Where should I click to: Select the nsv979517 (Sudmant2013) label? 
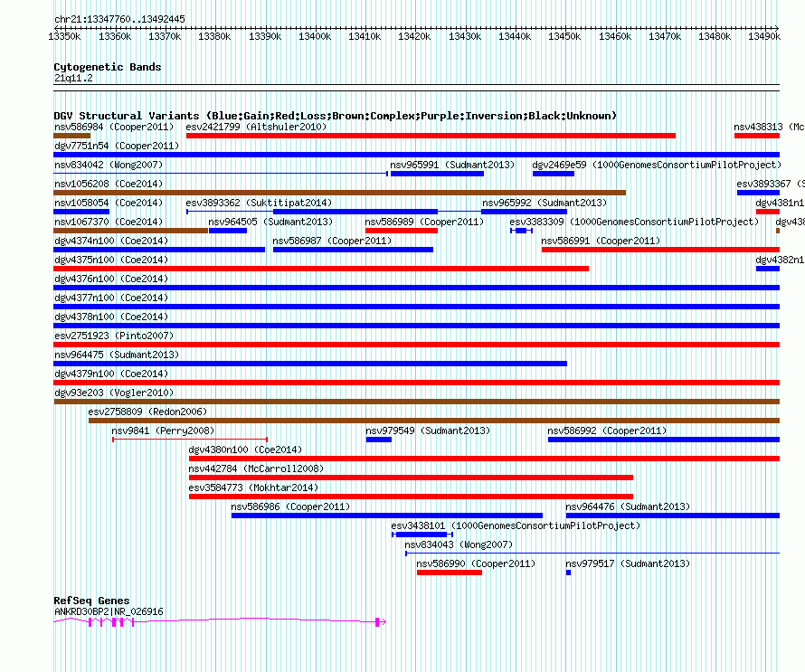pos(628,563)
